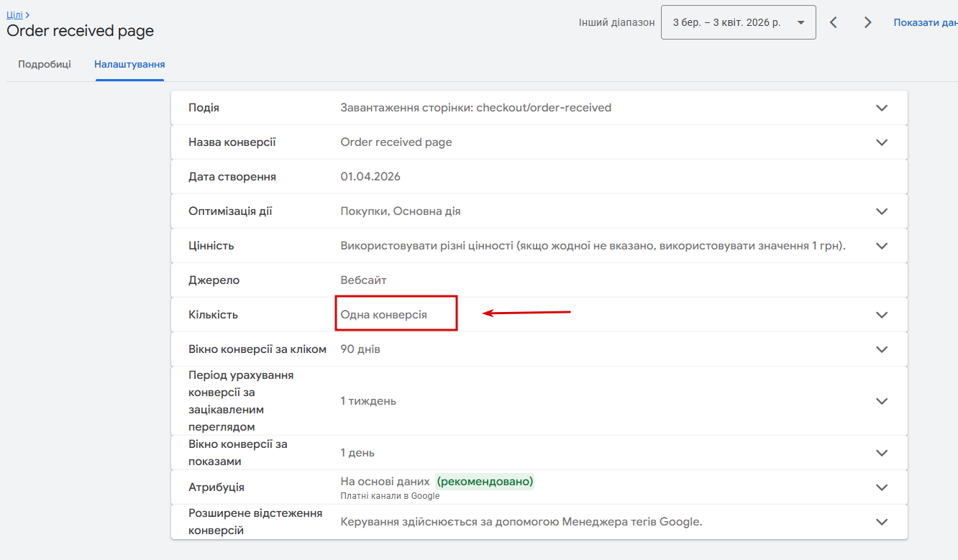Click 'Використовувати різні цінності' value text
Image resolution: width=958 pixels, height=560 pixels.
pyautogui.click(x=593, y=246)
